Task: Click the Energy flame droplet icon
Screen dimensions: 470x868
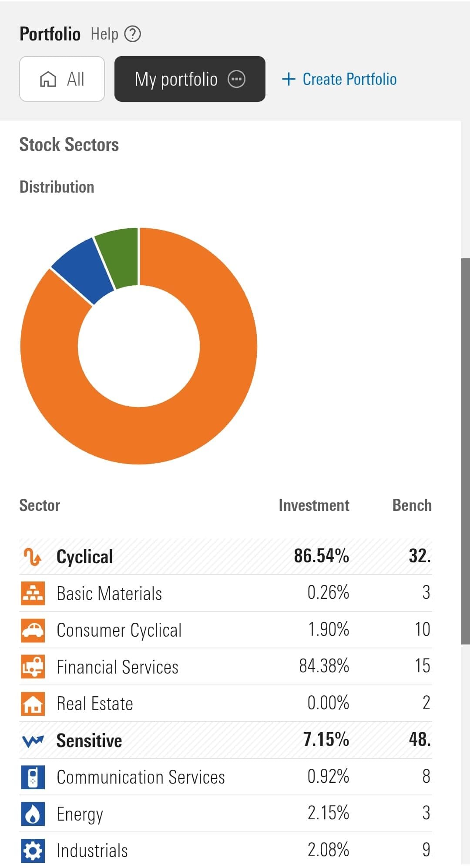Action: [34, 814]
